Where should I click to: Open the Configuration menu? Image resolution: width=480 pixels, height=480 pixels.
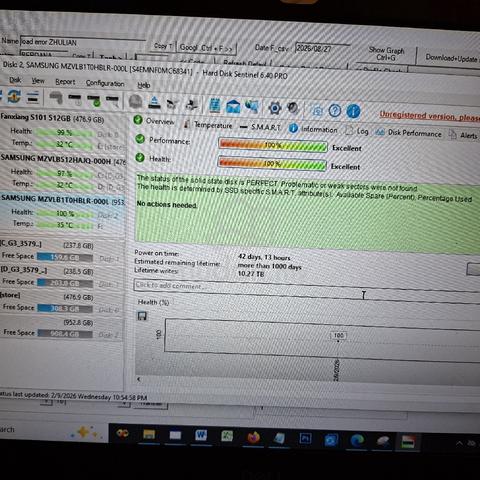pyautogui.click(x=105, y=83)
